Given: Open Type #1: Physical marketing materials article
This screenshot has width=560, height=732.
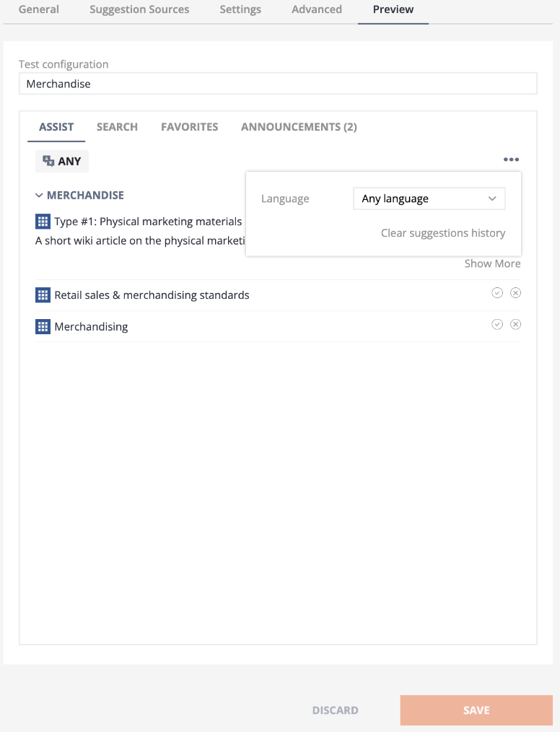Looking at the screenshot, I should 148,222.
